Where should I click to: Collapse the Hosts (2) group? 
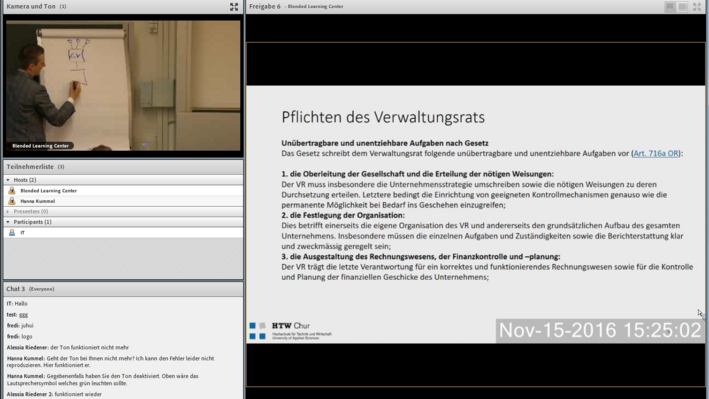(8, 180)
